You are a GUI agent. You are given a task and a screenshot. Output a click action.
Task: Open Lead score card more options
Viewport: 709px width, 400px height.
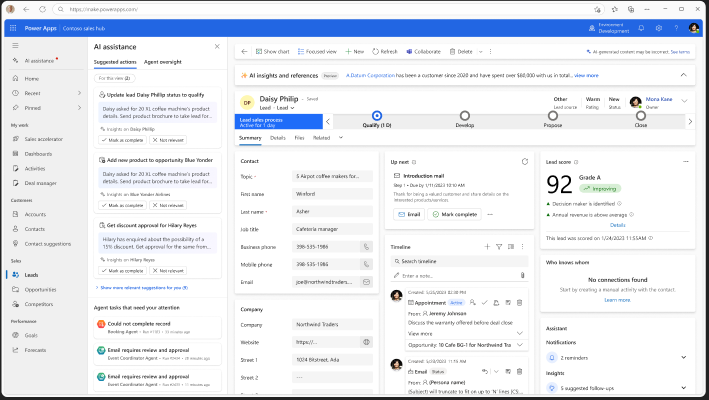click(685, 162)
